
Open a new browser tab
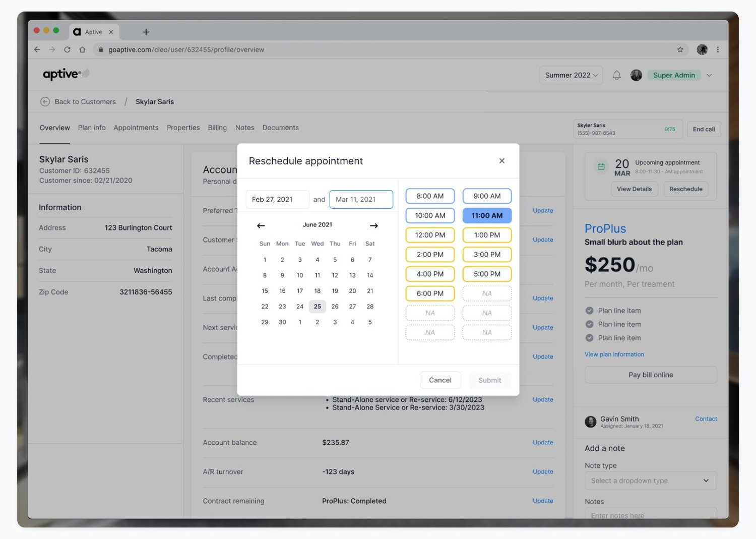click(x=146, y=32)
